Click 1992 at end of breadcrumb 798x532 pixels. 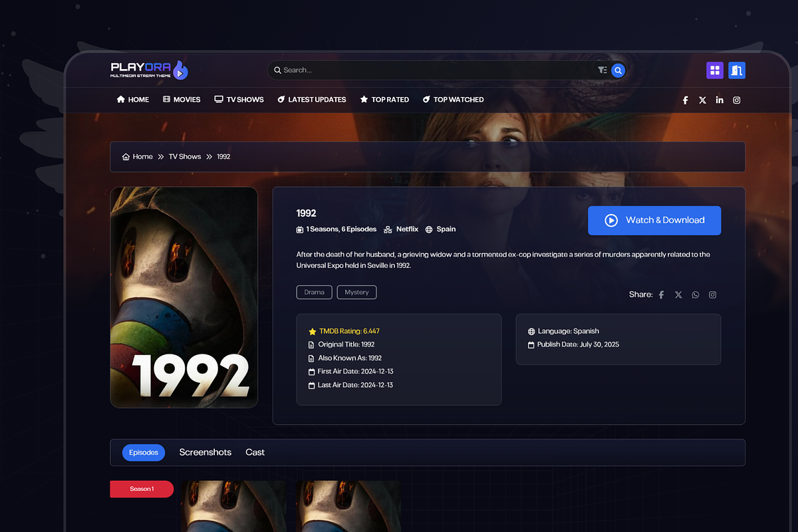(223, 157)
